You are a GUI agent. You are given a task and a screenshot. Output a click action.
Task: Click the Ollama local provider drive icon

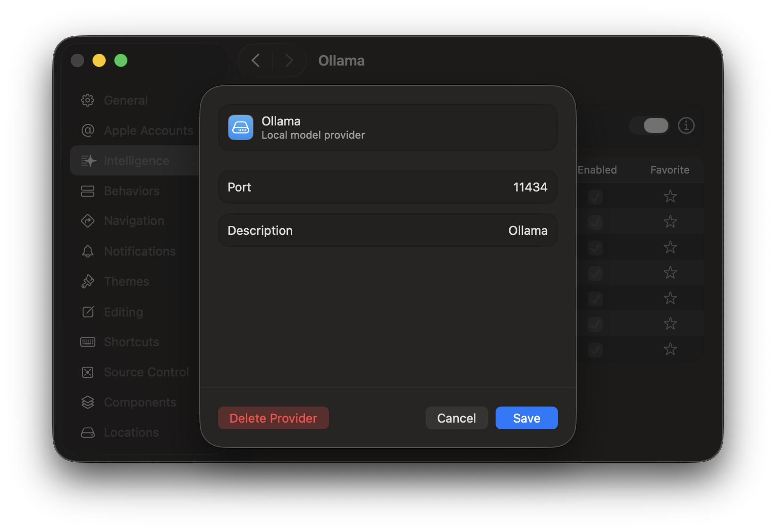(x=240, y=127)
